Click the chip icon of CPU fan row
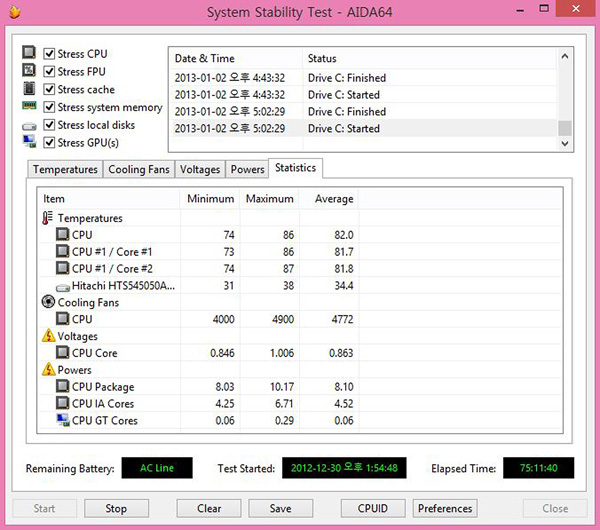 [62, 318]
